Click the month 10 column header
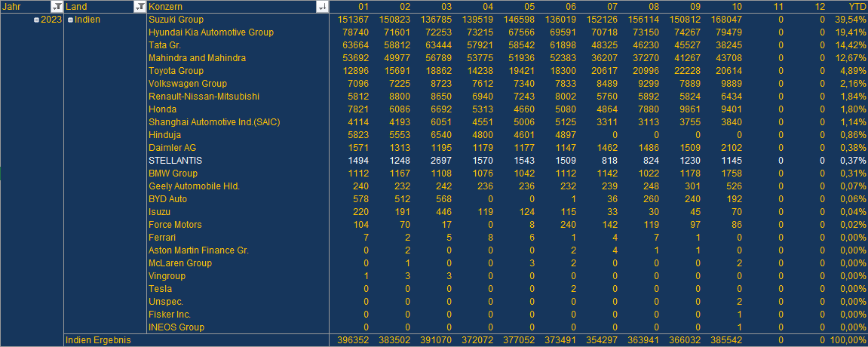The image size is (868, 347). pyautogui.click(x=736, y=7)
